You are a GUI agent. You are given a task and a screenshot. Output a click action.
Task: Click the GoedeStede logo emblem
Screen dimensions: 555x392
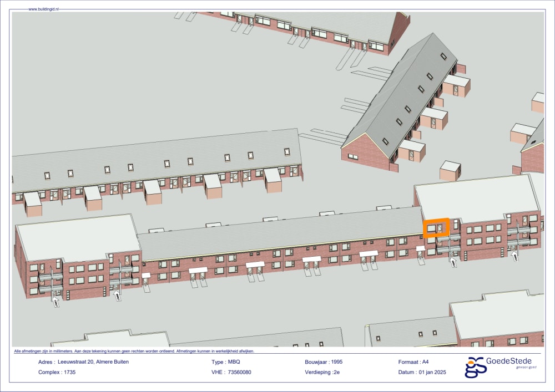[x=476, y=367]
